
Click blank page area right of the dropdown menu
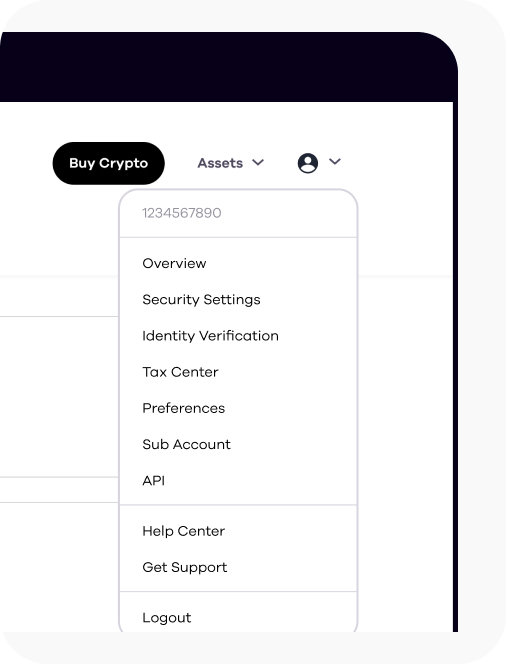click(x=405, y=381)
